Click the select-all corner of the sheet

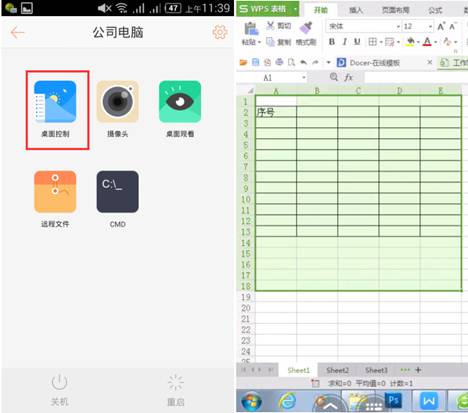[x=251, y=91]
